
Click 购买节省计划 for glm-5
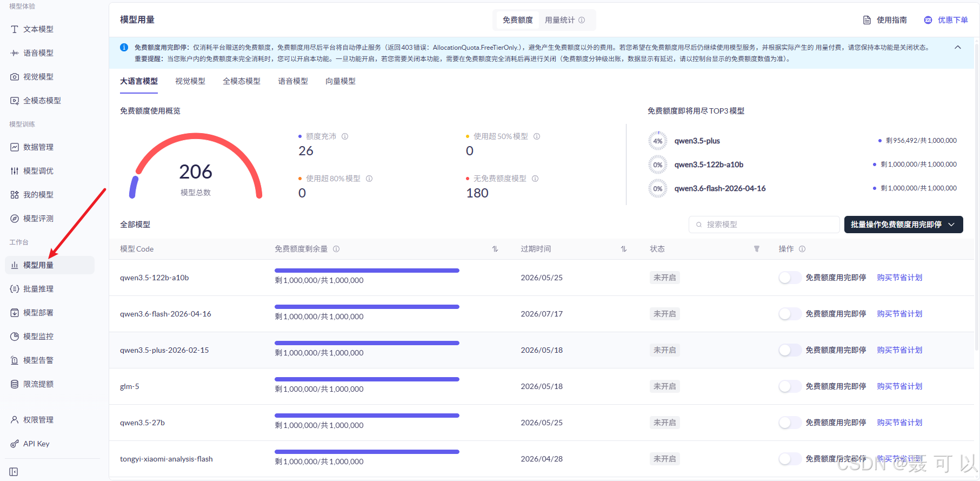899,386
